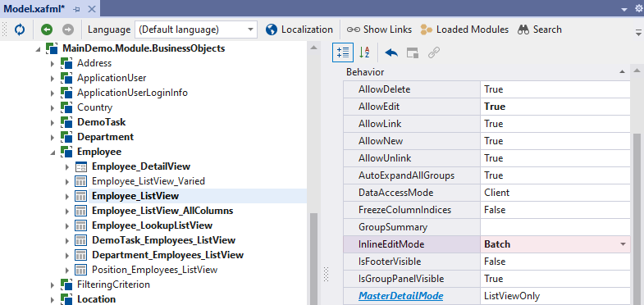This screenshot has height=305, width=644.
Task: Collapse the Behavior category
Action: pos(622,72)
